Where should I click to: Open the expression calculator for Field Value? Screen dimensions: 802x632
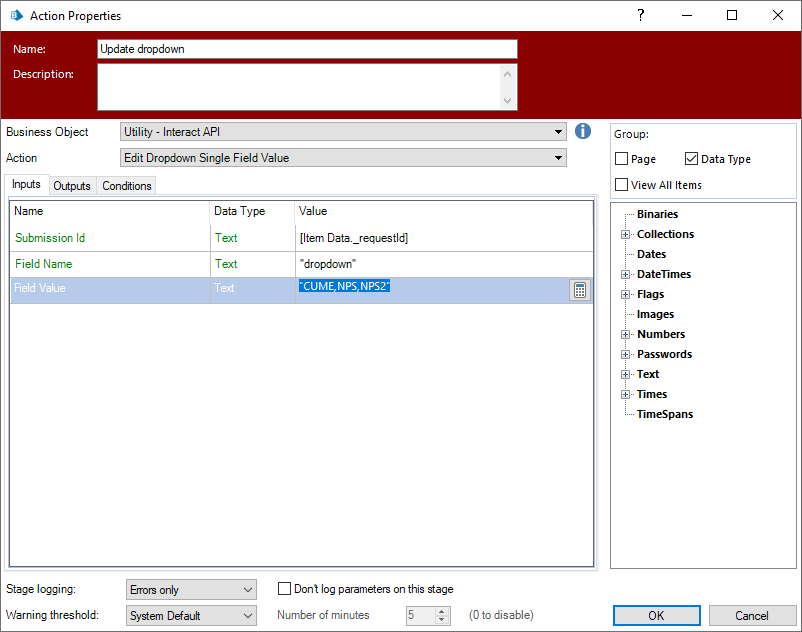580,290
